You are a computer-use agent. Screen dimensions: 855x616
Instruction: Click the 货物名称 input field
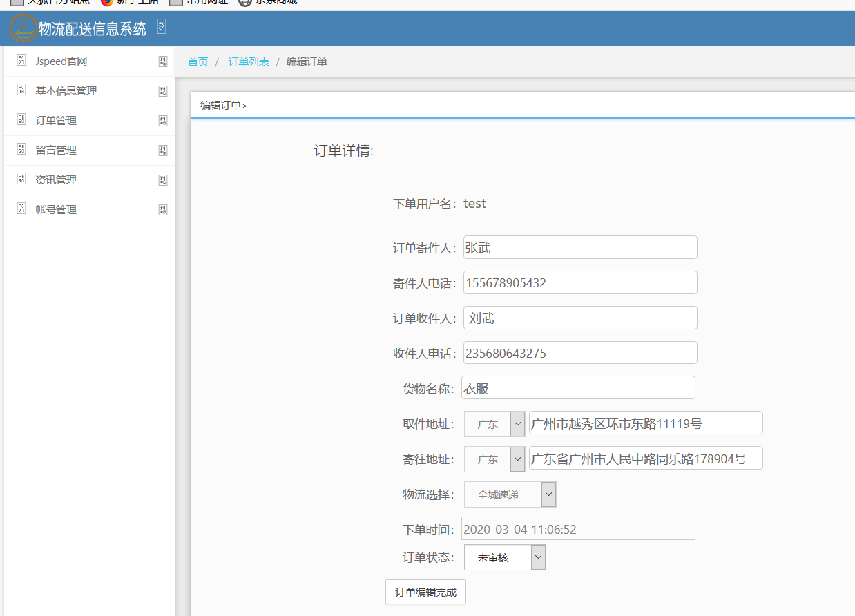click(578, 388)
